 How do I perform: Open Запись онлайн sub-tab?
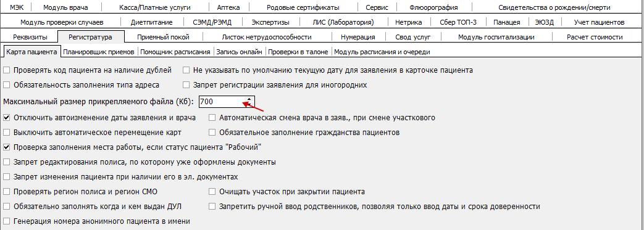[239, 52]
